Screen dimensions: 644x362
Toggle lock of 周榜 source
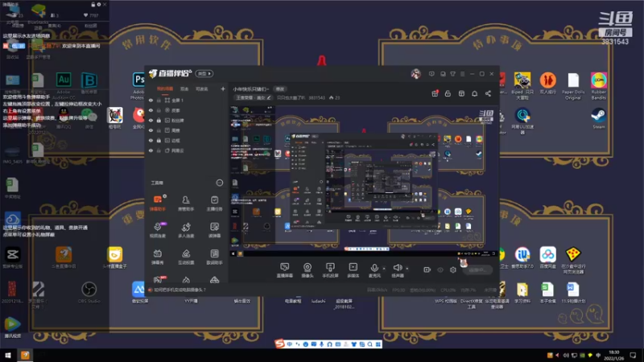159,130
